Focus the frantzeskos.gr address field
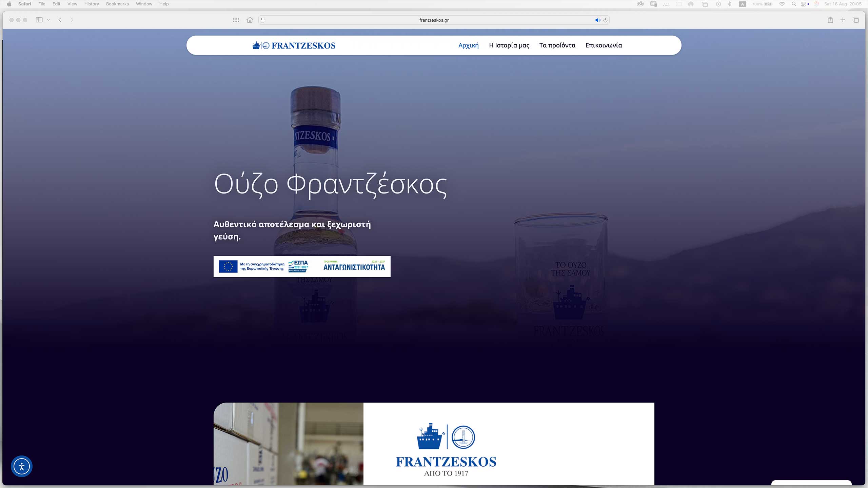868x488 pixels. [x=434, y=20]
